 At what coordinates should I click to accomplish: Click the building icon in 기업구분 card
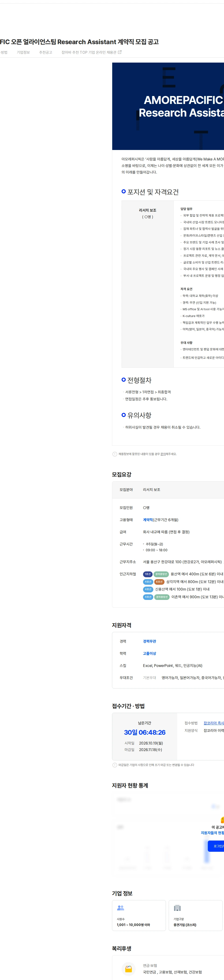[177, 908]
